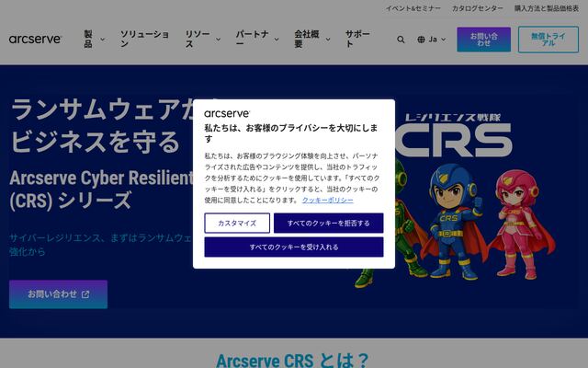588x368 pixels.
Task: Expand the 会社概要 menu chevron
Action: (328, 40)
